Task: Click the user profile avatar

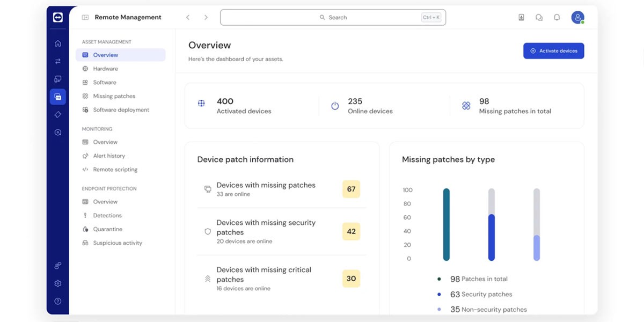Action: coord(577,17)
